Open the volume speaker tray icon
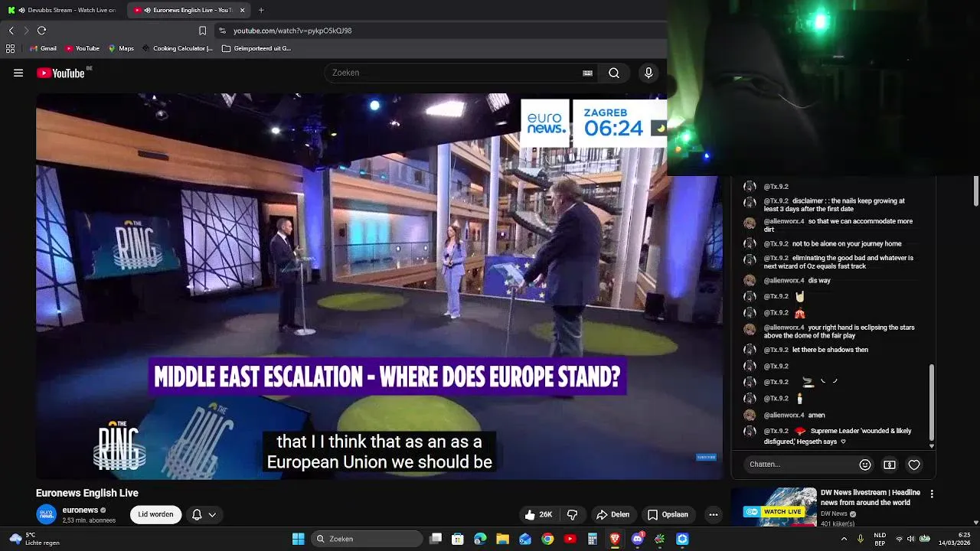Screen dimensions: 980x551 (911, 539)
